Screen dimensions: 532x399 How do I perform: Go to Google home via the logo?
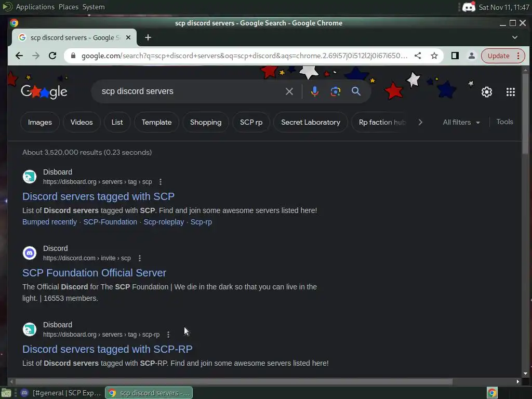(x=44, y=91)
